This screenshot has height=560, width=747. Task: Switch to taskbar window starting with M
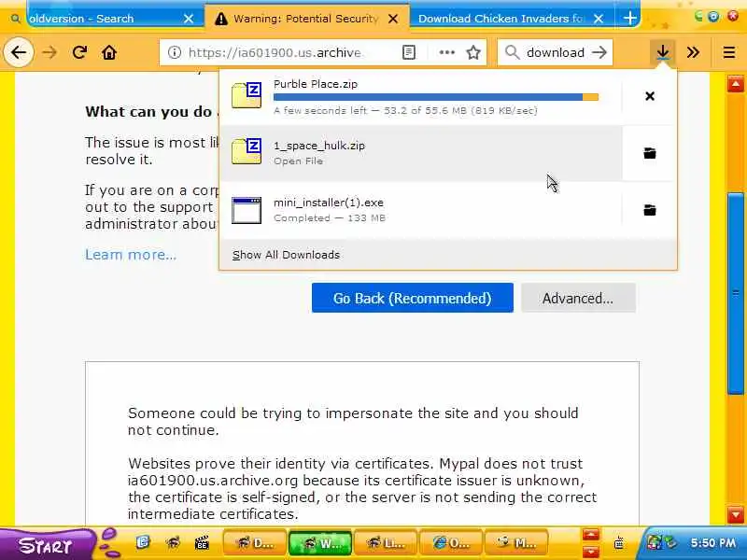click(516, 542)
